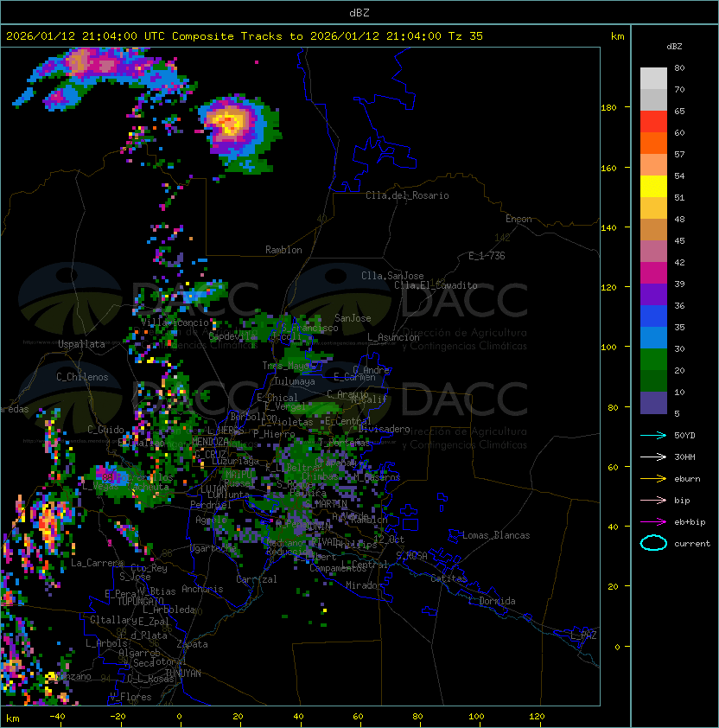Screen dimensions: 719x728
Task: Click the 'Mirador' label
Action: pos(364,585)
